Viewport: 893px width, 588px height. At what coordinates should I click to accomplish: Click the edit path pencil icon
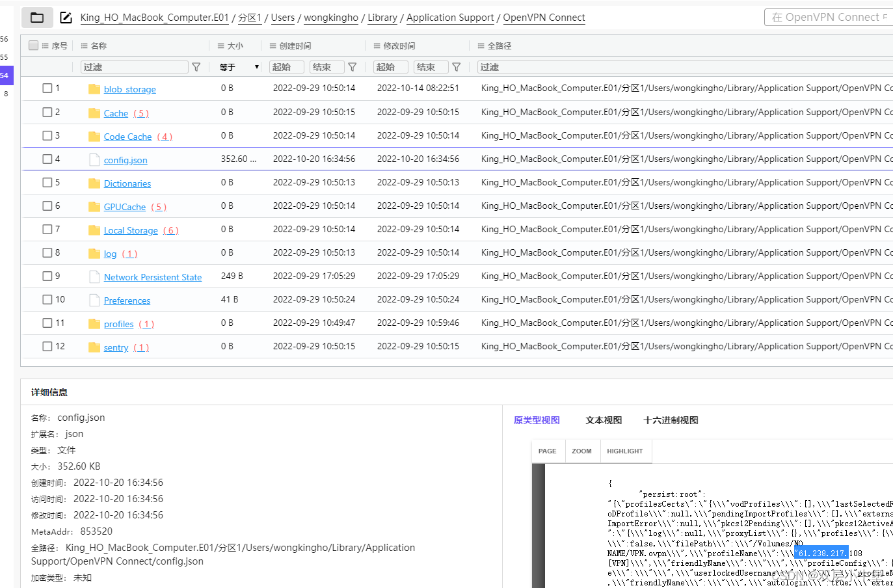point(66,18)
